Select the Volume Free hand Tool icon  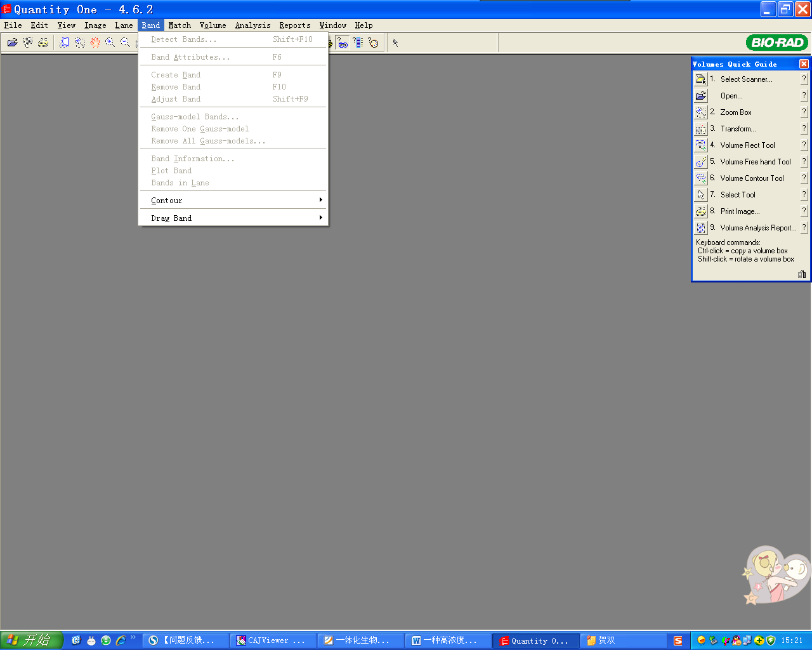(x=701, y=162)
